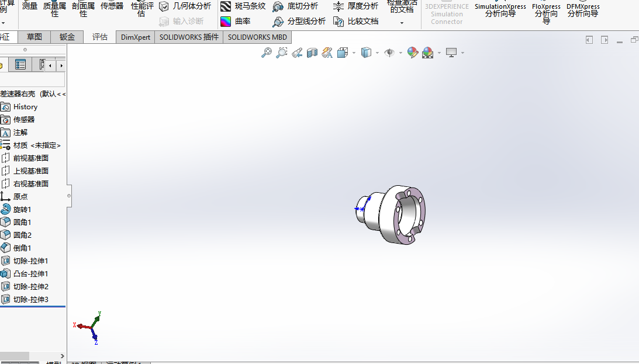Image resolution: width=639 pixels, height=364 pixels.
Task: Launch FloXpress 分析向导
Action: coord(546,14)
